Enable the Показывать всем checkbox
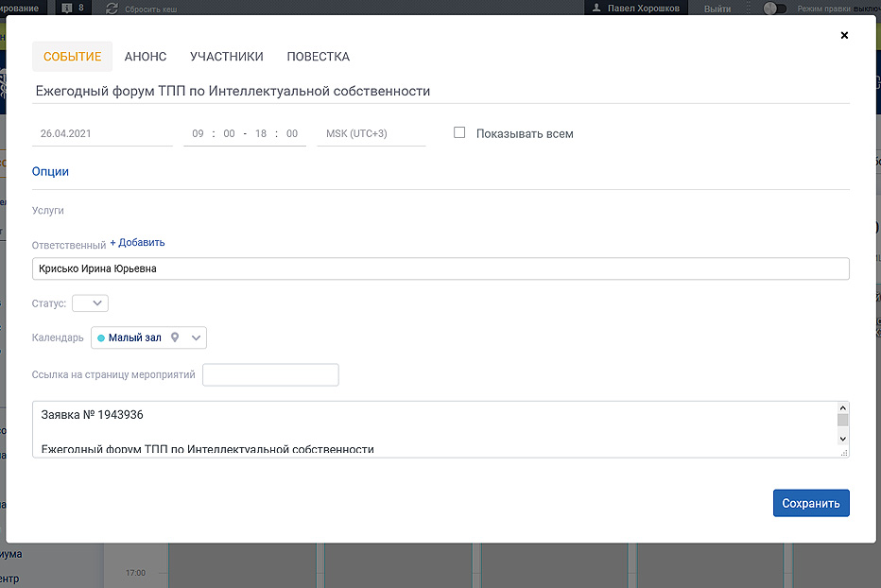Viewport: 881px width, 588px height. 459,133
